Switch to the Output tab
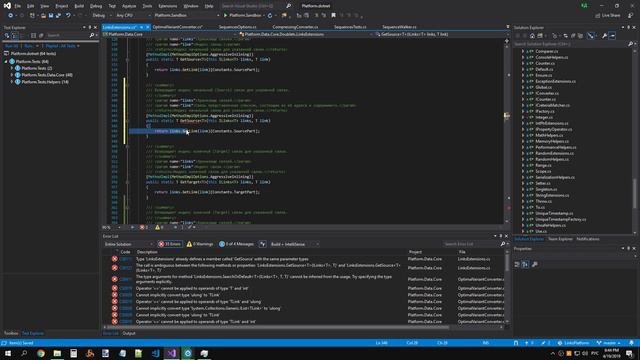 (x=129, y=333)
